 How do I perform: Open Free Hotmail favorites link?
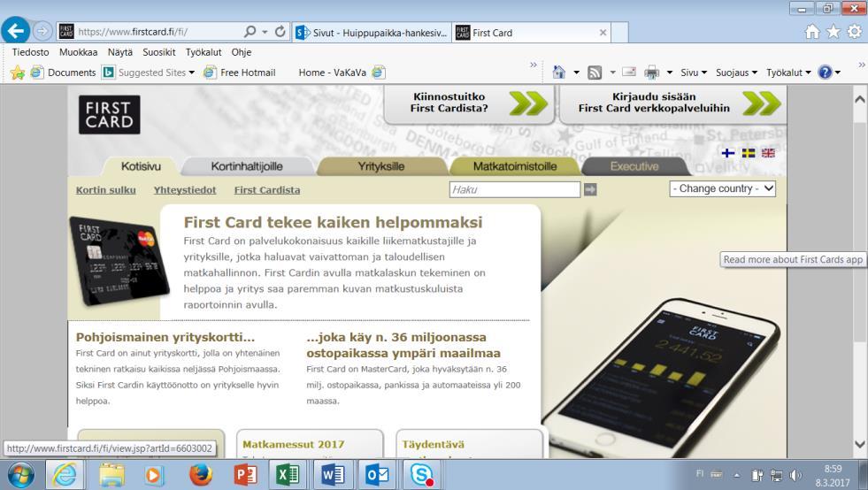(241, 73)
